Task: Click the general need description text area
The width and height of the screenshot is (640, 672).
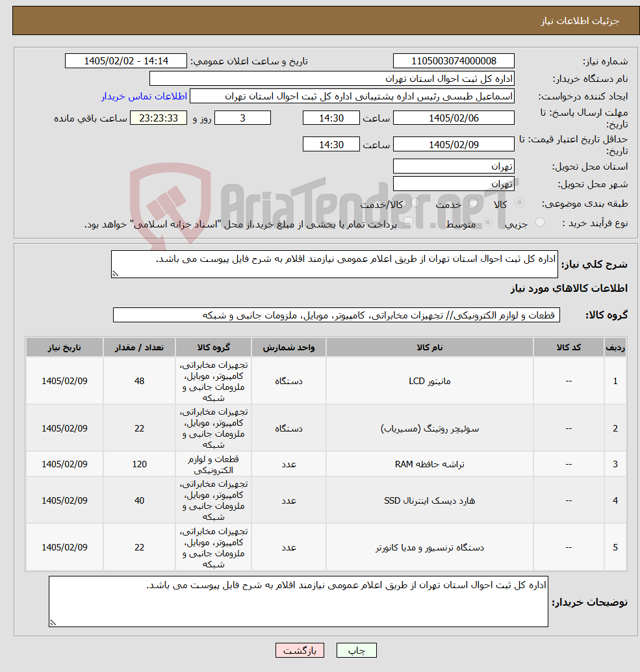Action: click(334, 265)
